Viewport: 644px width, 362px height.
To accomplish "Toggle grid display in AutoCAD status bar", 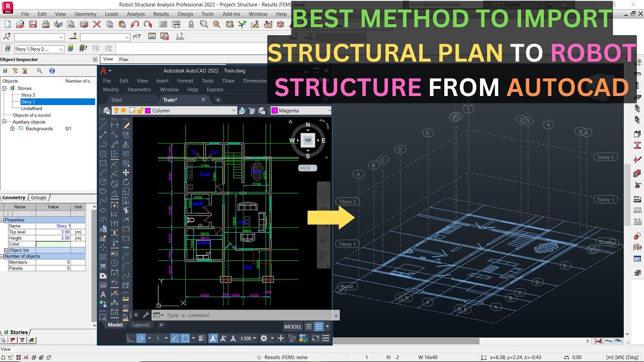I will click(x=309, y=326).
